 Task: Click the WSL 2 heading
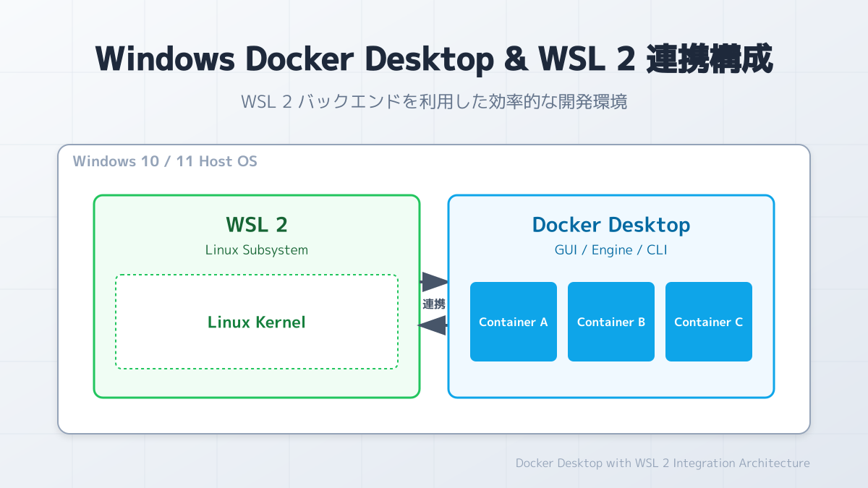point(257,225)
